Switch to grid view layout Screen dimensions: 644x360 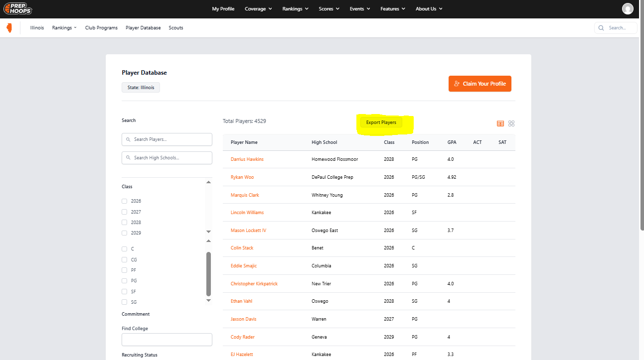(511, 123)
